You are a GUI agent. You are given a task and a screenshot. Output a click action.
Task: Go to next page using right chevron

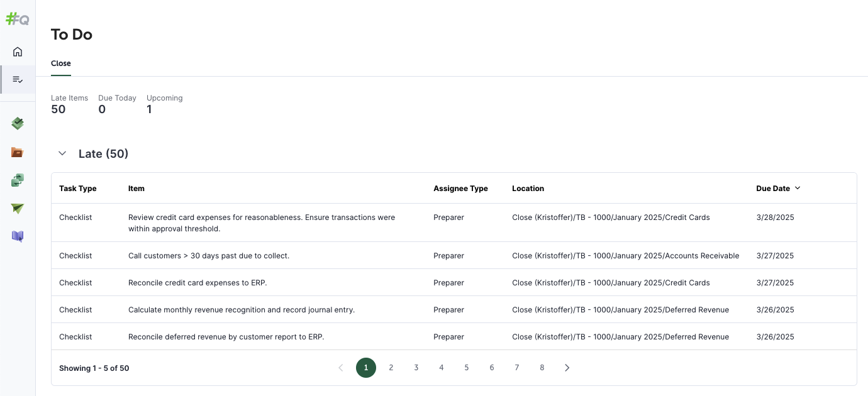[x=567, y=368]
